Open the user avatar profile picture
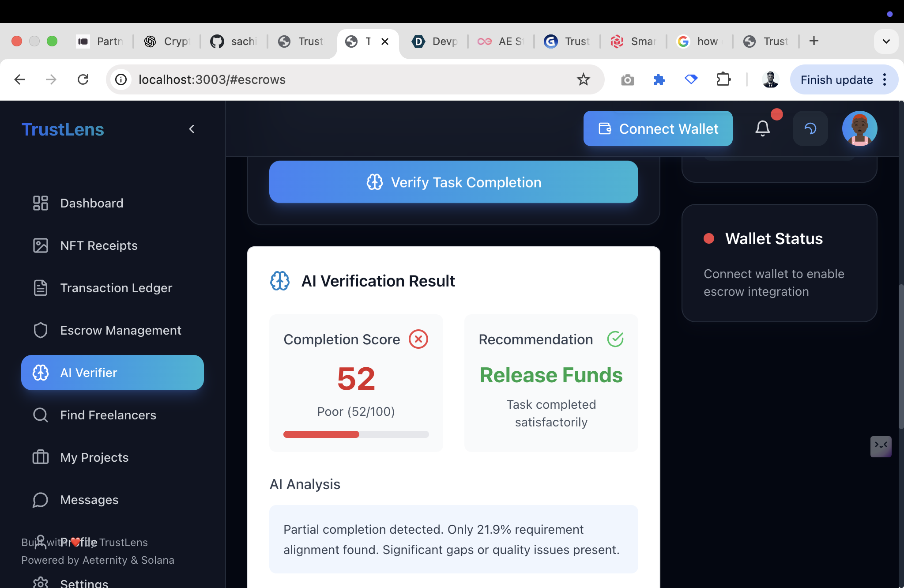904x588 pixels. point(859,128)
